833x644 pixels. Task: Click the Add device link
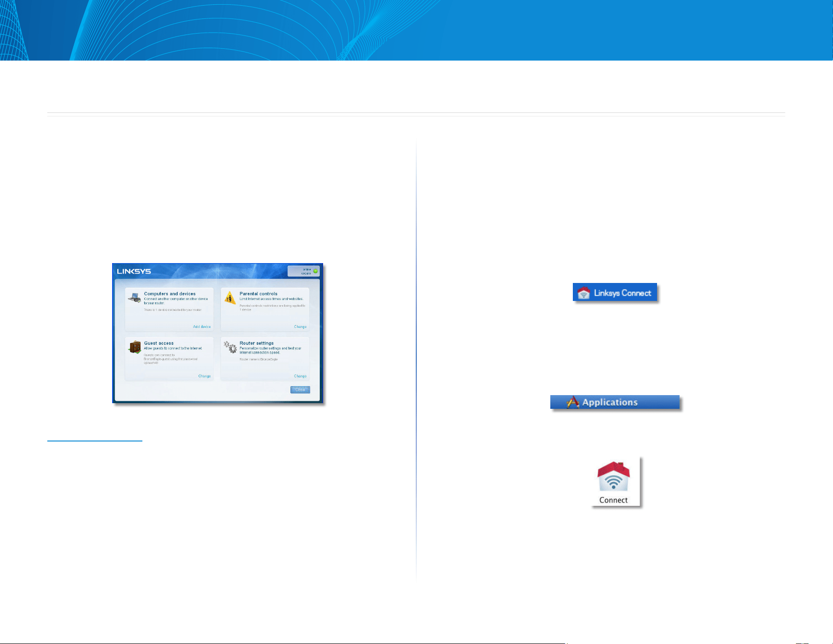pos(202,326)
